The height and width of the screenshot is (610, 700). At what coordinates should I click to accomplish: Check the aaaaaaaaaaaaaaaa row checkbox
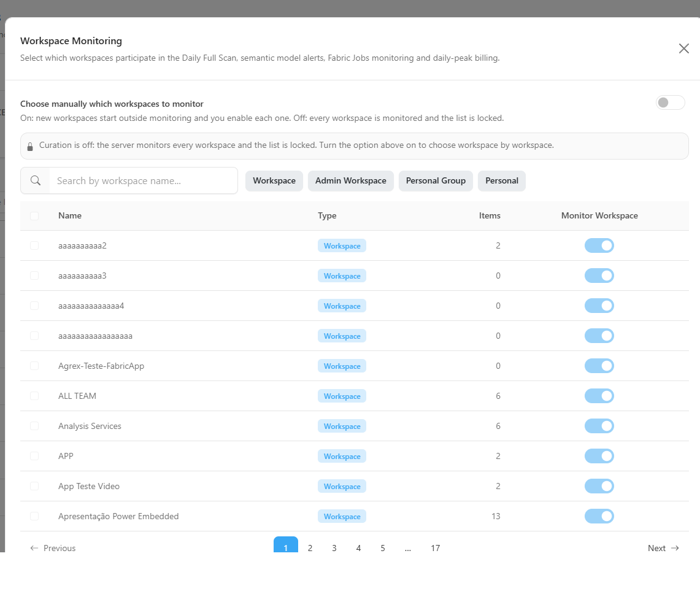coord(34,336)
